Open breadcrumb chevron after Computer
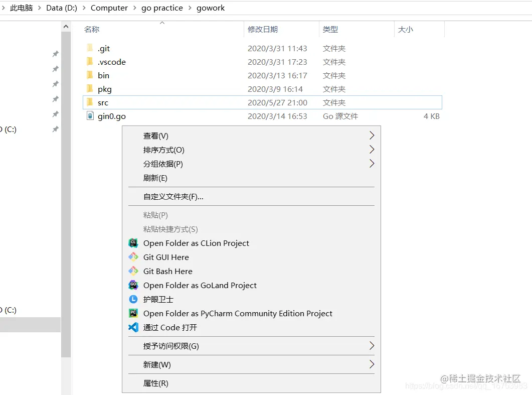This screenshot has height=395, width=532. click(134, 8)
